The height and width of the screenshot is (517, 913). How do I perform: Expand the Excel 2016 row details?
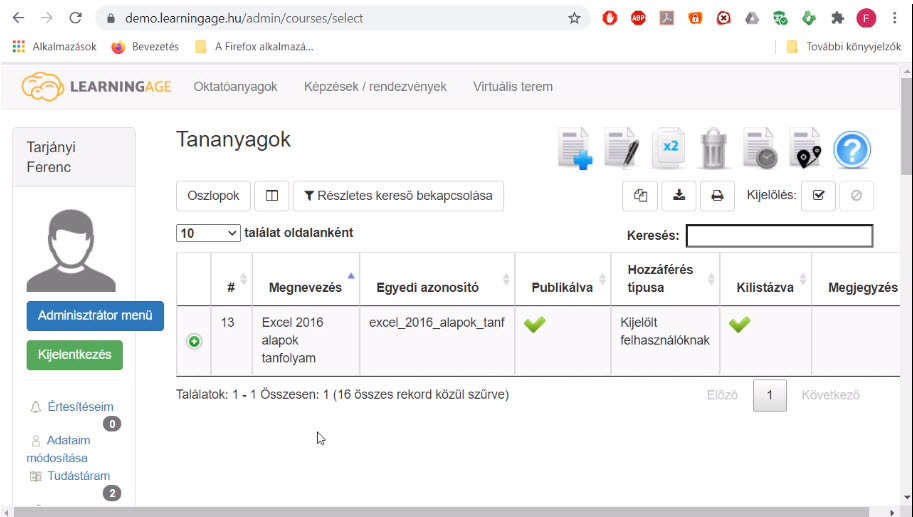(x=194, y=341)
